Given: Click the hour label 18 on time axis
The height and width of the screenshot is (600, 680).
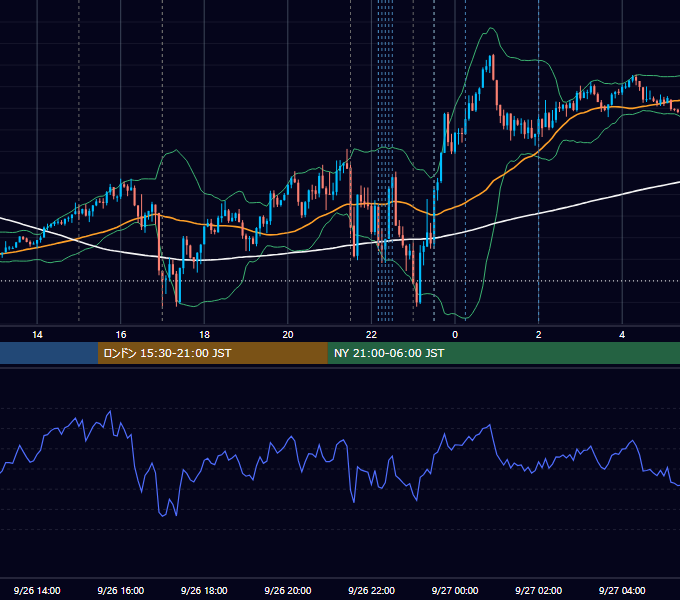Looking at the screenshot, I should click(x=204, y=335).
